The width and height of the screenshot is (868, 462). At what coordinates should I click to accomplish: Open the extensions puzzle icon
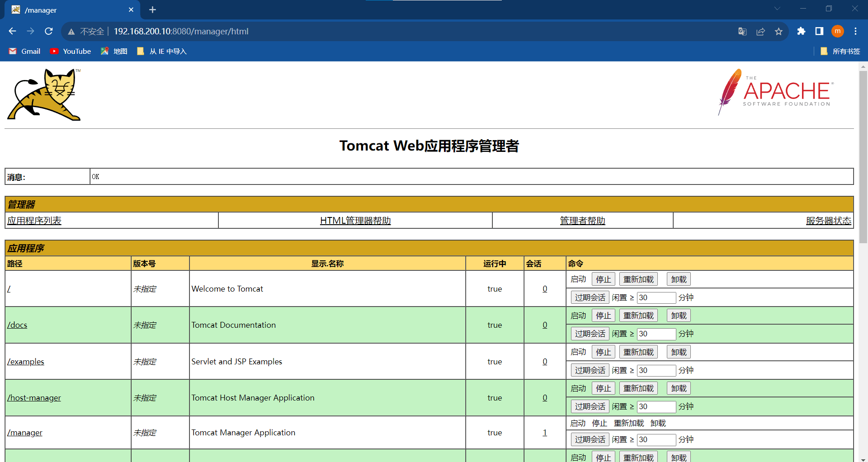[x=801, y=31]
